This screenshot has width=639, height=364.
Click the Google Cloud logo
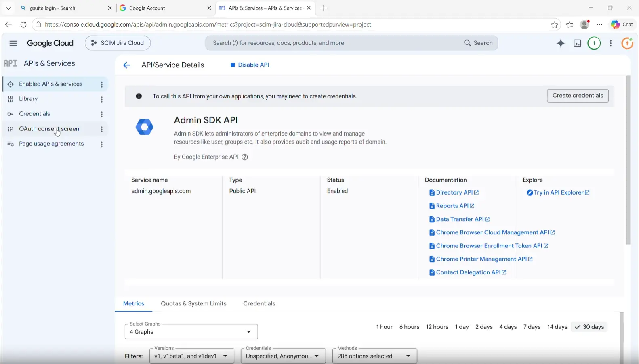(x=50, y=43)
